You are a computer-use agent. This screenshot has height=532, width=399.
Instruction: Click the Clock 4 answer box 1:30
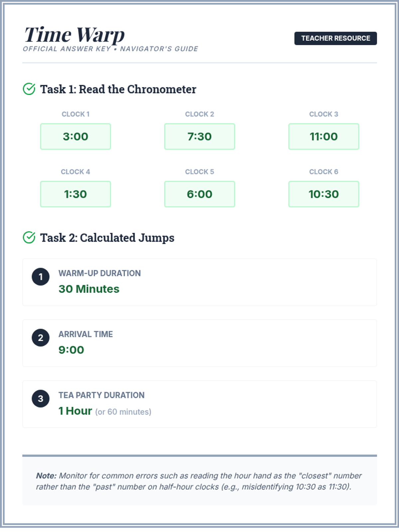coord(75,194)
